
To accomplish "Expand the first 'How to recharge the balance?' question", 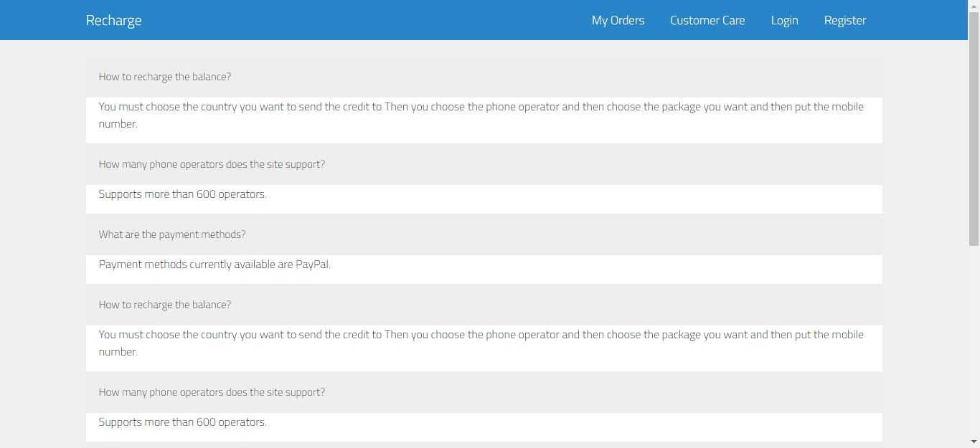I will pos(165,77).
